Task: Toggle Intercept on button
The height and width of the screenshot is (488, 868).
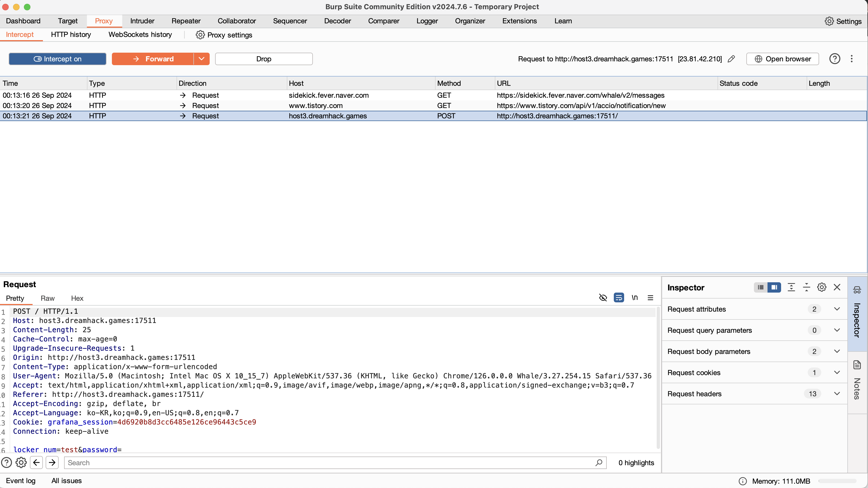Action: coord(57,59)
